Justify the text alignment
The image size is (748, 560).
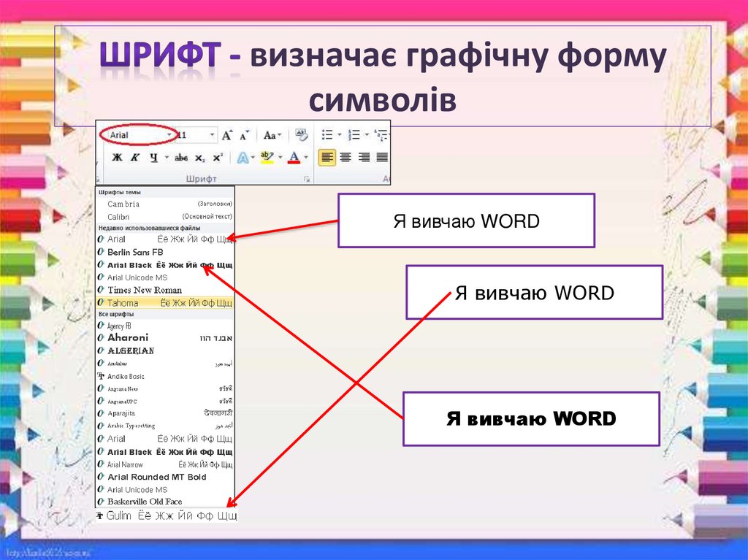point(382,158)
